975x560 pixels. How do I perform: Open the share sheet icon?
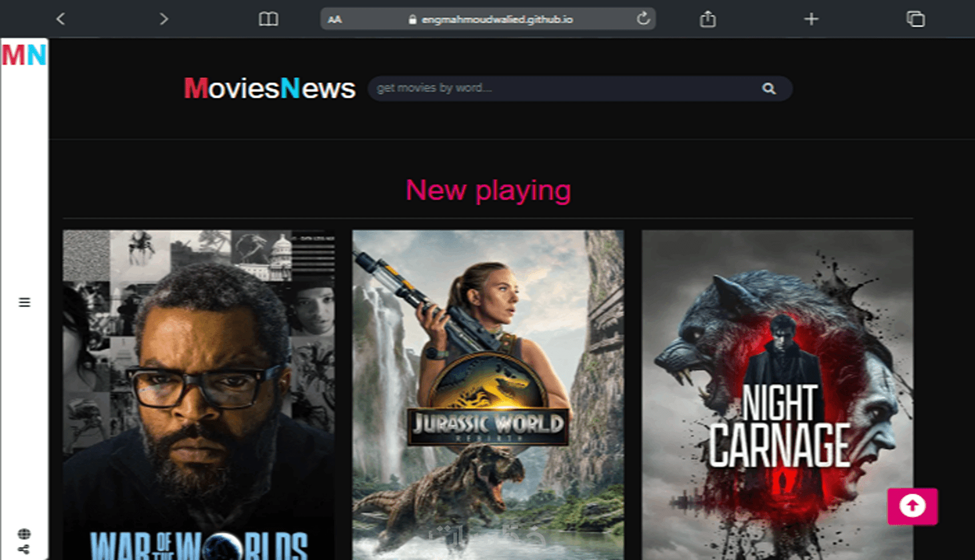(708, 19)
